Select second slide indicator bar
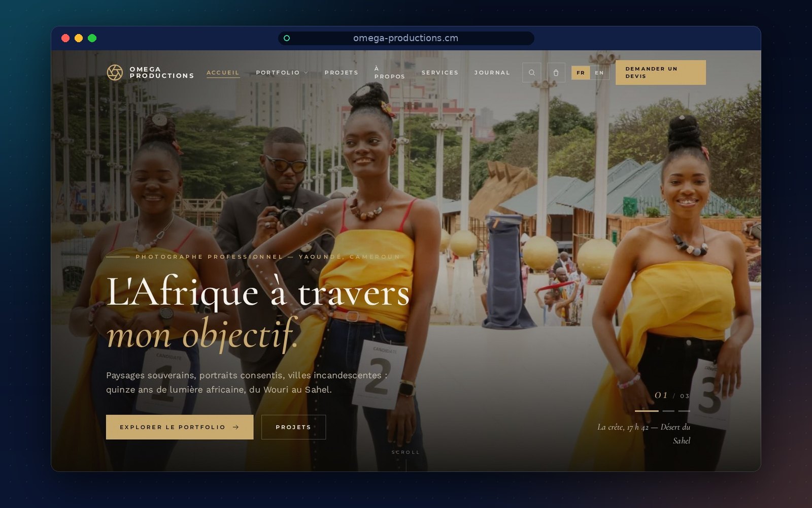 pos(668,411)
